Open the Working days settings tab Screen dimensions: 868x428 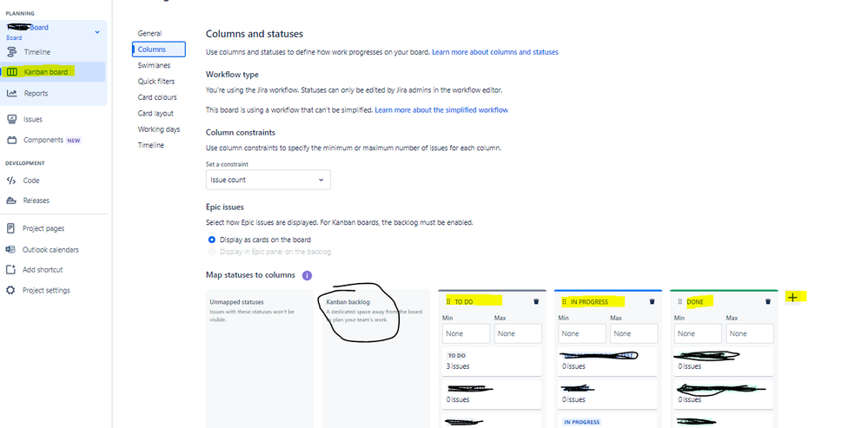159,129
